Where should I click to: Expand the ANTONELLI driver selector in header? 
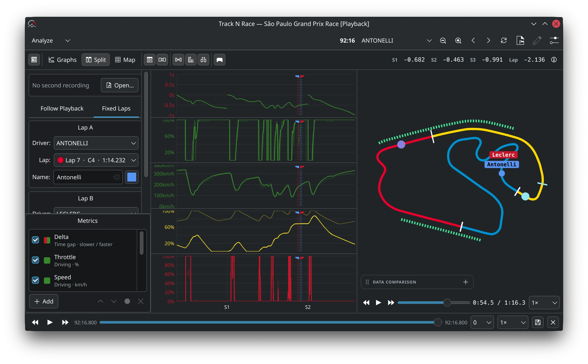point(396,40)
